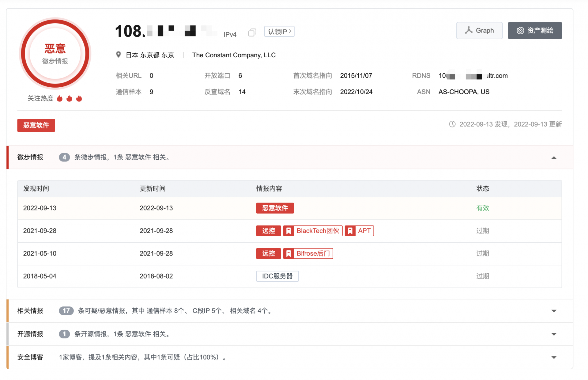Click the ASN value AS-CHOOPA, US

point(464,92)
